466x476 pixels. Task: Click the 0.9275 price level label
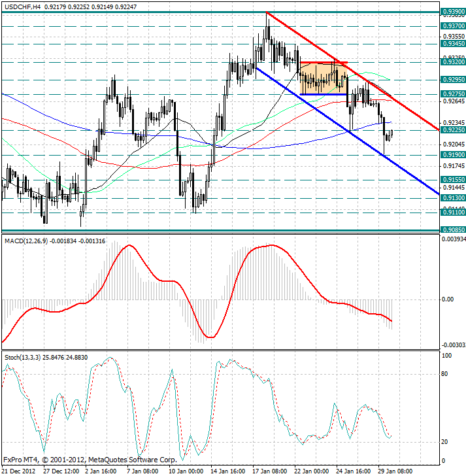[x=453, y=94]
